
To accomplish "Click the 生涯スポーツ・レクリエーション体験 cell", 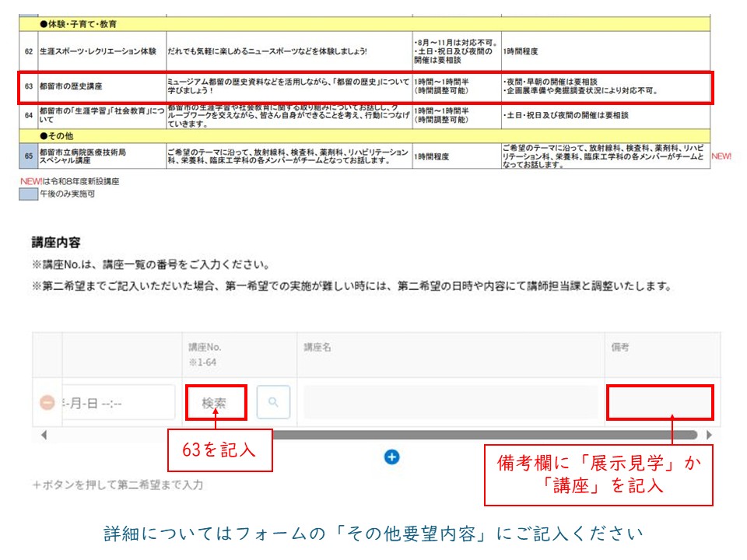I will click(x=102, y=51).
